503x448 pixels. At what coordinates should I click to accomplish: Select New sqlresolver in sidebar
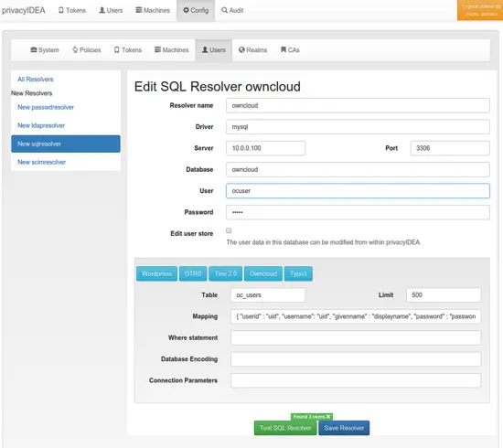point(66,144)
